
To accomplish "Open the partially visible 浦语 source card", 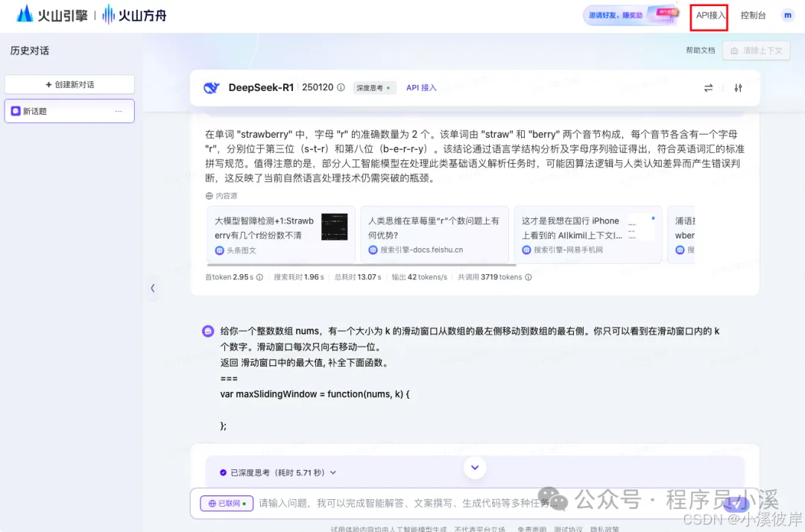I will click(681, 235).
